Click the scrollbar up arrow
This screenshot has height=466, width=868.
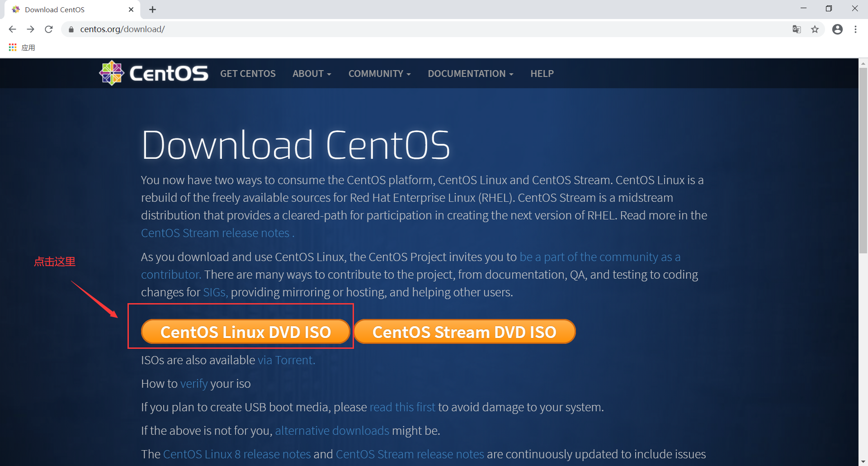[x=863, y=63]
